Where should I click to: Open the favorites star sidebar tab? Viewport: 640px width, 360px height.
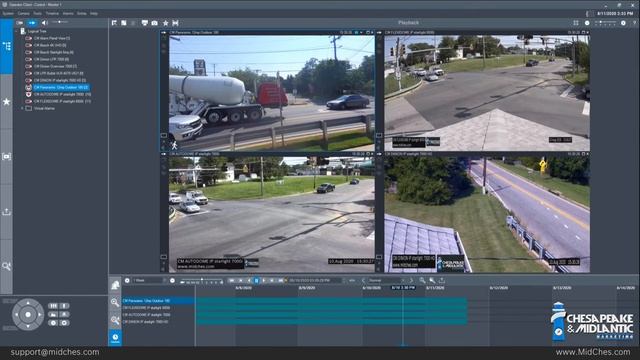coord(7,102)
